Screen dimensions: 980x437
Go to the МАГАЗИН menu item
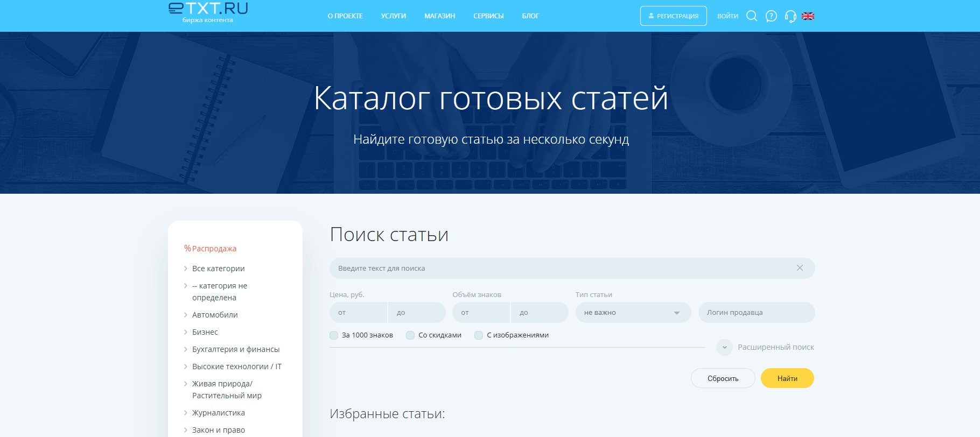pos(439,16)
